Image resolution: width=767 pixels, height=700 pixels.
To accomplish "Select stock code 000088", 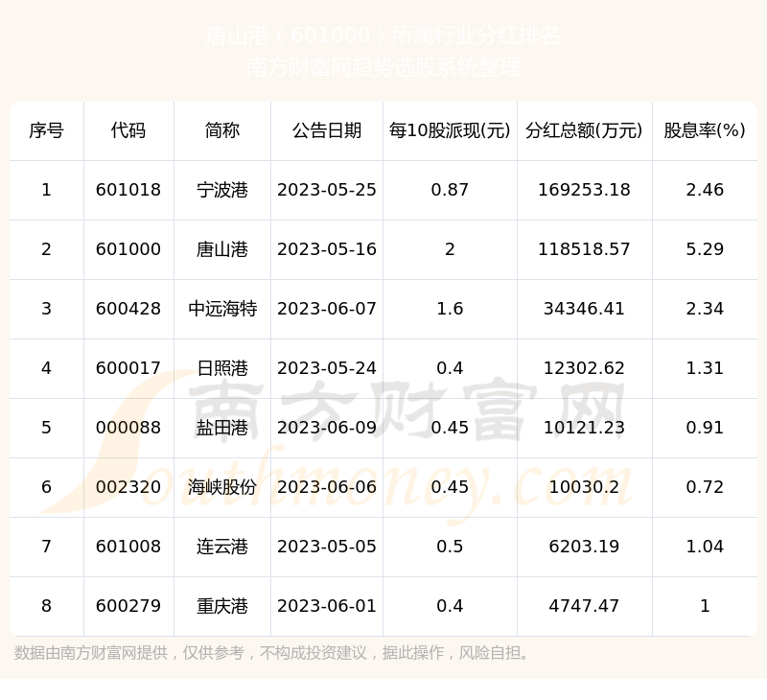I will click(128, 428).
